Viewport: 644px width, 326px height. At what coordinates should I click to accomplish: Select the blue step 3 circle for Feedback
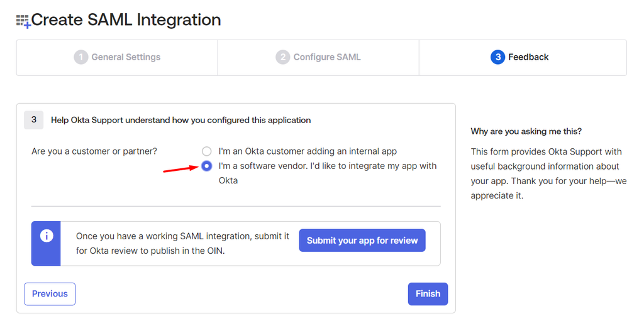(x=497, y=57)
